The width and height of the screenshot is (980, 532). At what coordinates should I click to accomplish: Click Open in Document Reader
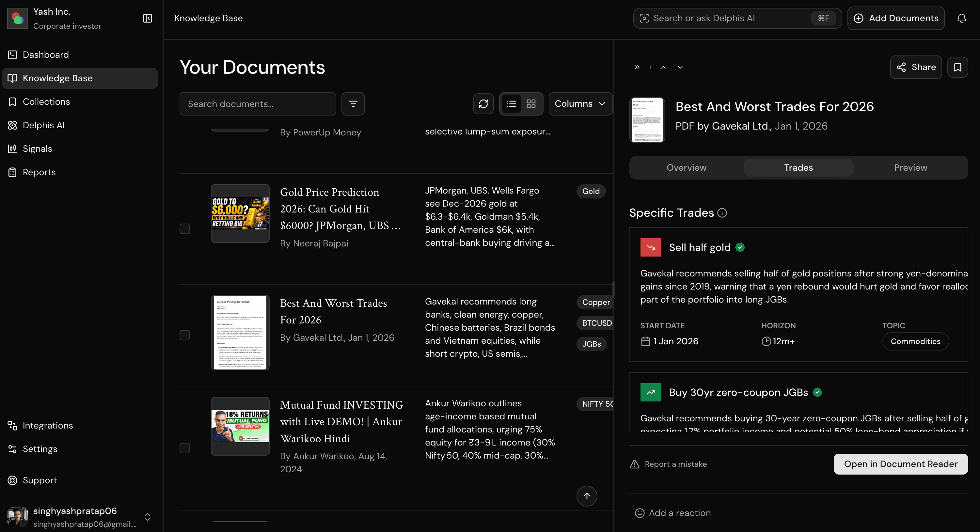coord(900,464)
